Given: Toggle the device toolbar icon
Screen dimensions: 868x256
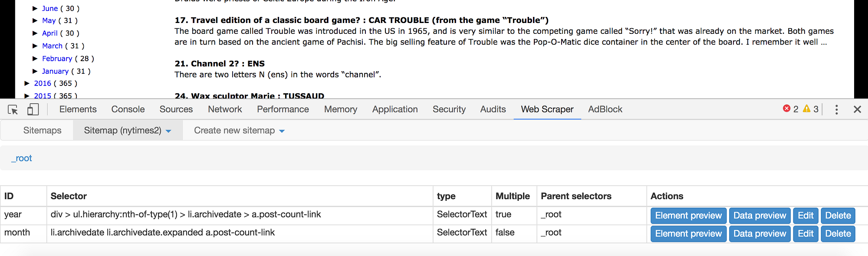Looking at the screenshot, I should point(33,110).
